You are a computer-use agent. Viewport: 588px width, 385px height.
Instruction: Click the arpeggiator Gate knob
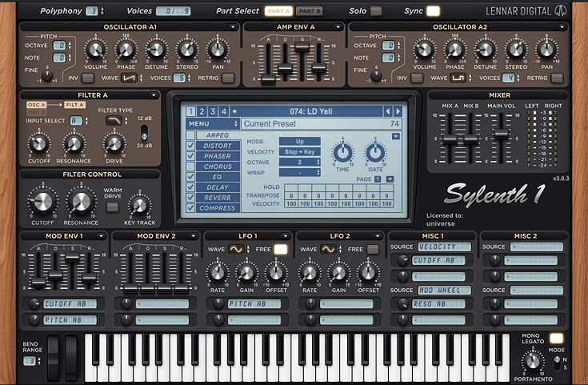click(x=375, y=153)
